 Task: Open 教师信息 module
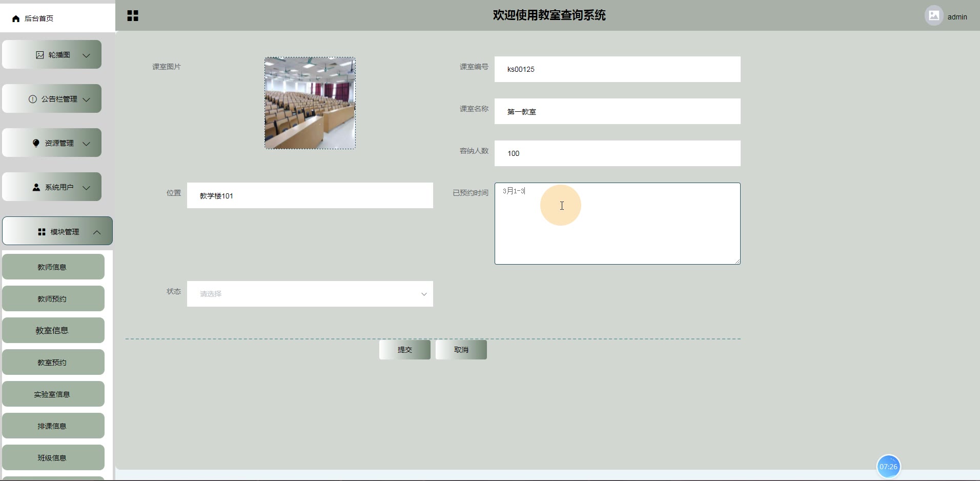(x=53, y=267)
